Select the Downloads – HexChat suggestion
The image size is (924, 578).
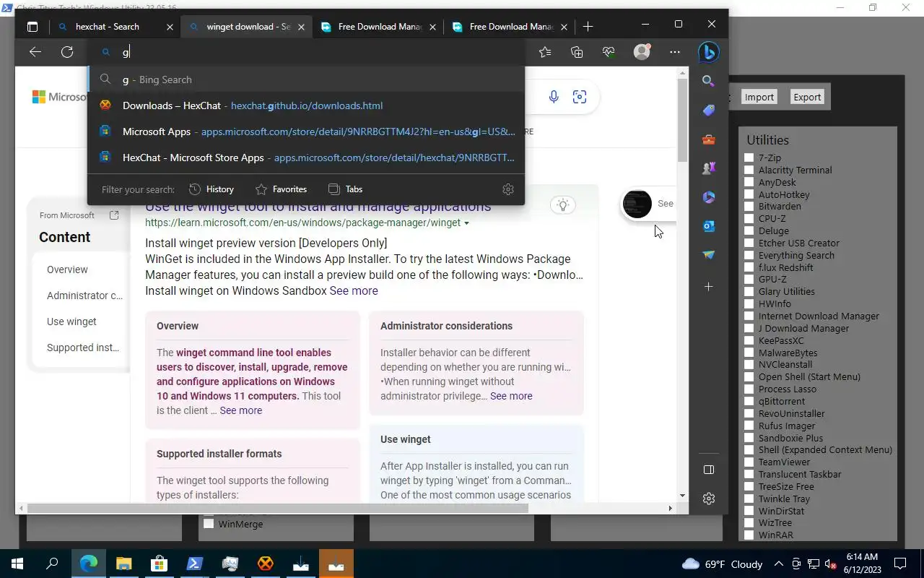306,105
